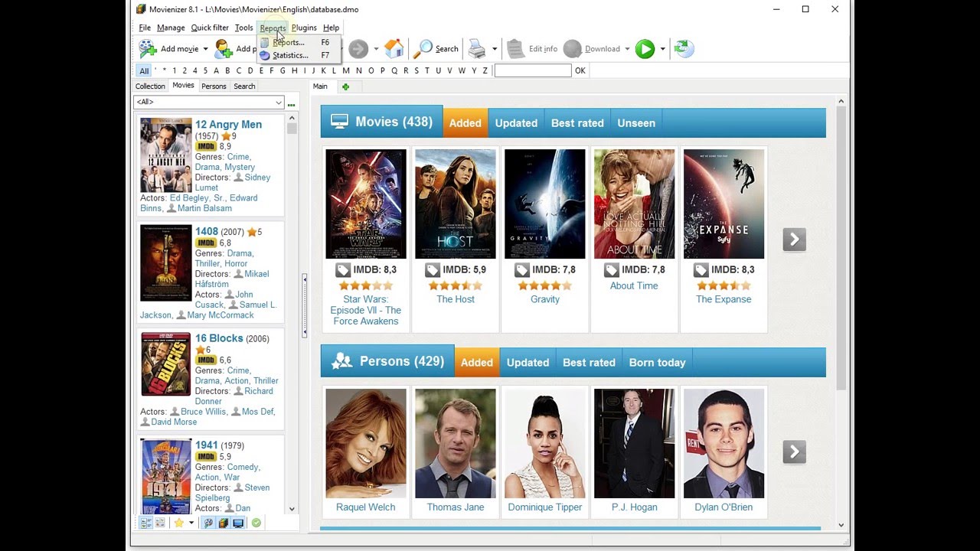Toggle the artwork palette filter icon

point(208,523)
